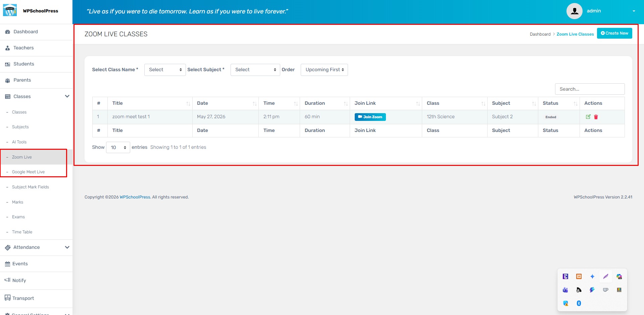Sort the table by the Title column arrows
Screen dimensions: 644x315
(x=188, y=104)
